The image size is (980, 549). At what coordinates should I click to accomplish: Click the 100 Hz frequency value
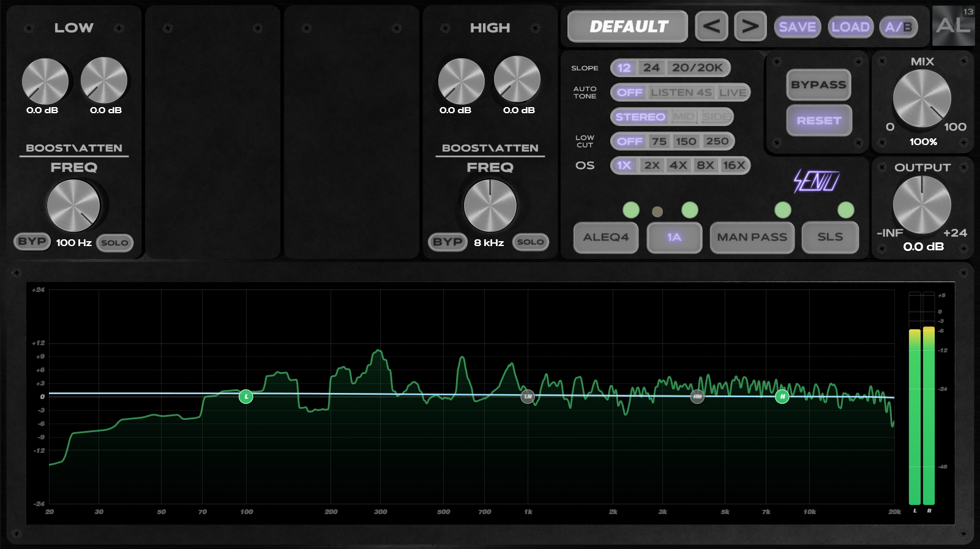tap(74, 243)
